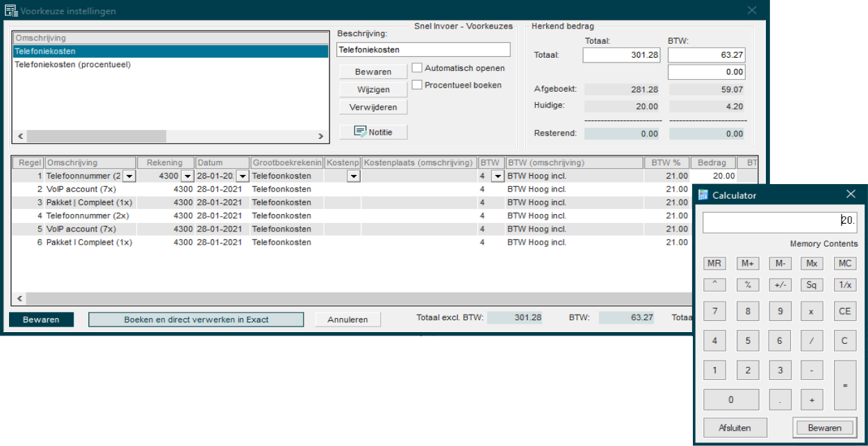Click calculator percent button
This screenshot has width=868, height=446.
pyautogui.click(x=748, y=285)
